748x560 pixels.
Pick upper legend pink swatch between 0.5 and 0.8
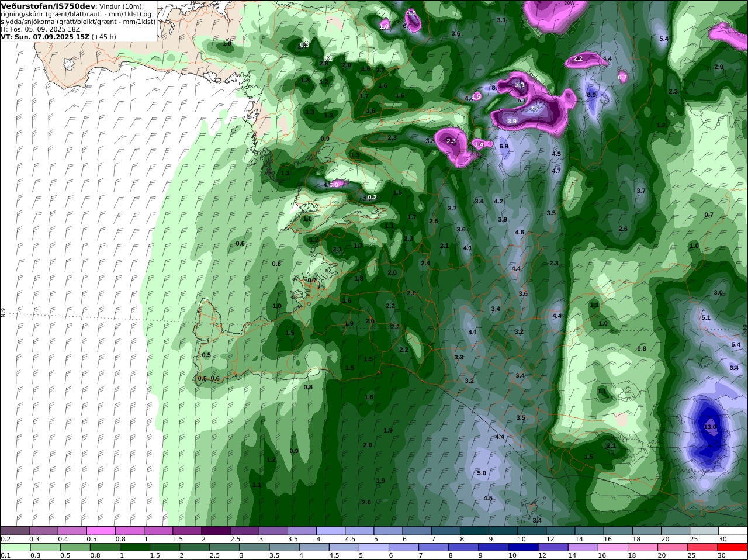(x=101, y=530)
